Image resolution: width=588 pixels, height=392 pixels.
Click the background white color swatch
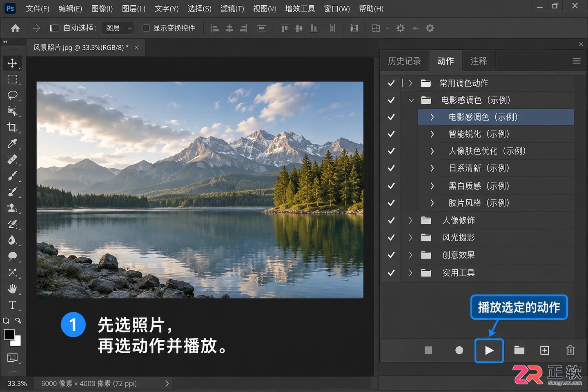18,342
